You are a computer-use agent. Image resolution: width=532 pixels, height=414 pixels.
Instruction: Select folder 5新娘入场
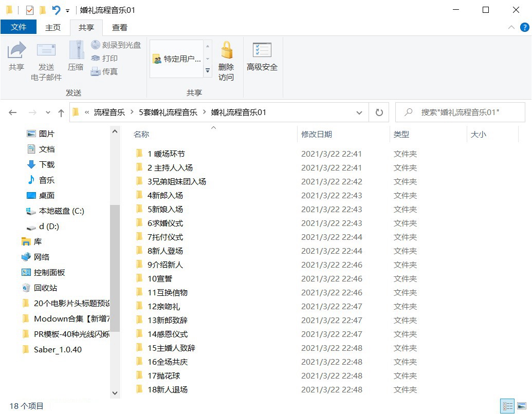point(159,209)
